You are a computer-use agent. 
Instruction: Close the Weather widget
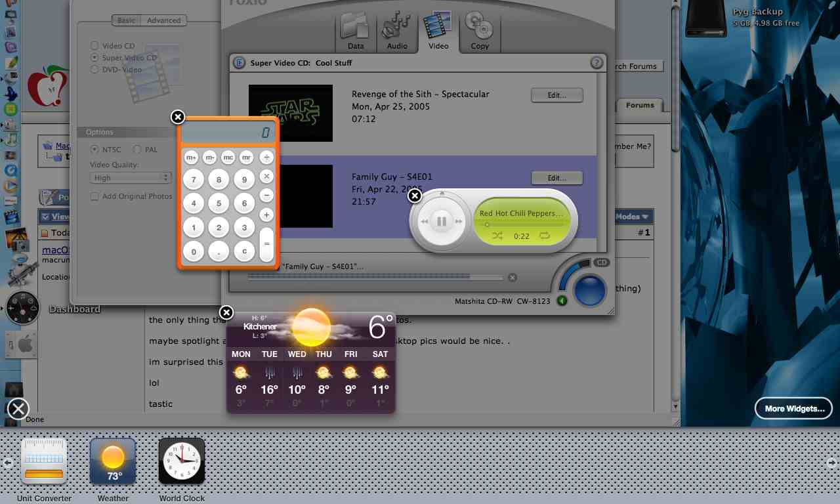[x=226, y=312]
